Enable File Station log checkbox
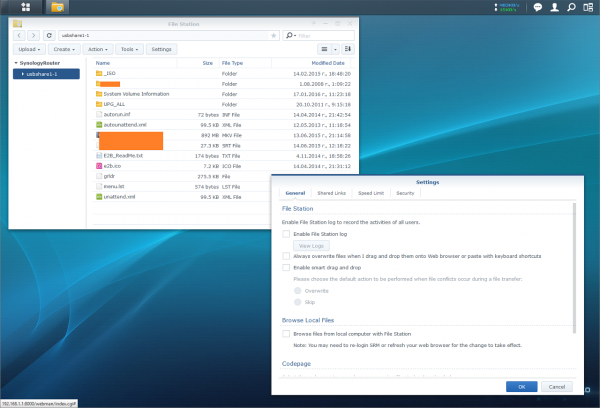The height and width of the screenshot is (408, 600). (286, 234)
